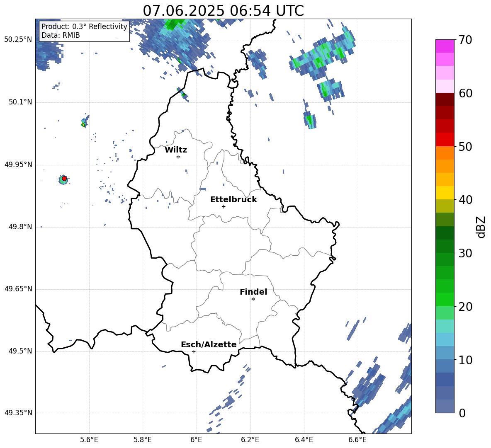Viewport: 491px width, 448px height.
Task: Click the Wiltz station cross marker
Action: pyautogui.click(x=178, y=157)
